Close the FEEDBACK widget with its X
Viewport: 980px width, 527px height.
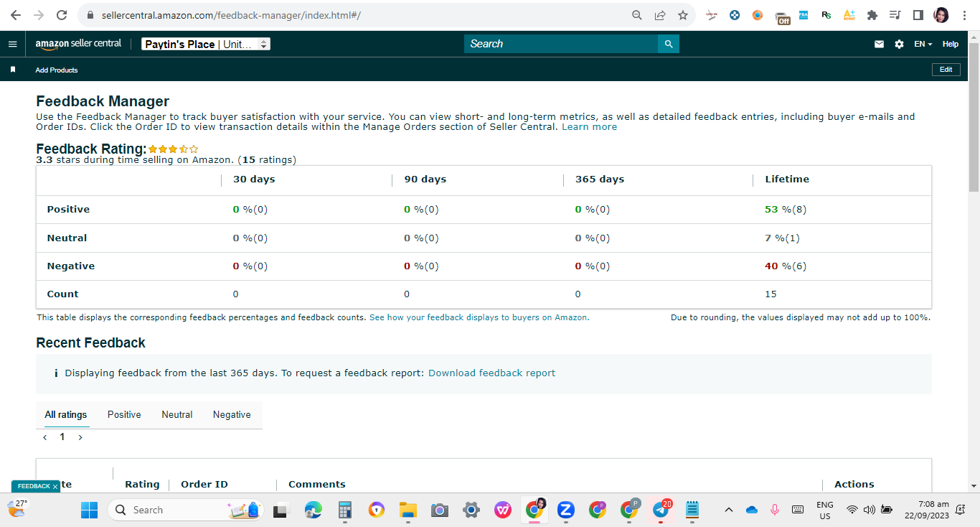[x=55, y=487]
